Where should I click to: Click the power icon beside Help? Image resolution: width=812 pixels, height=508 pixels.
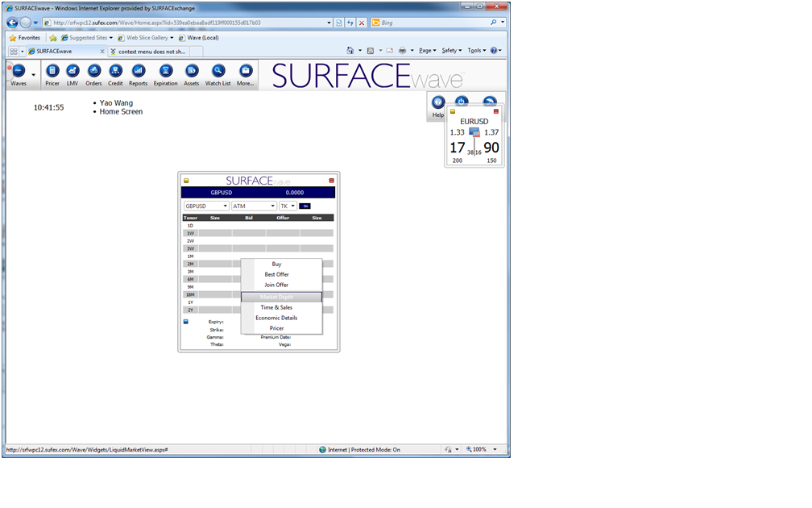462,101
